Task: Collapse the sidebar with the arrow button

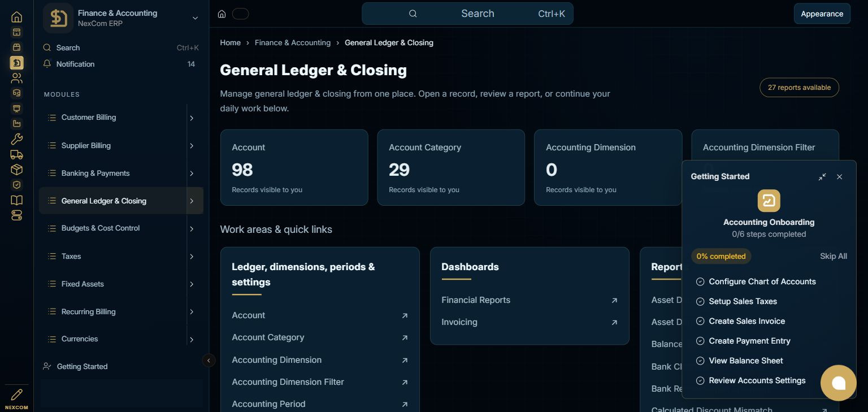Action: click(209, 361)
